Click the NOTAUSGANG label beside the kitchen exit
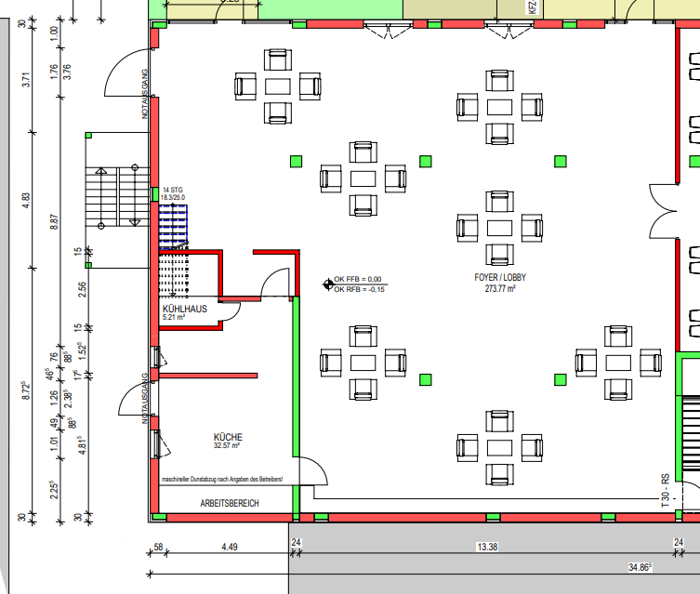 coord(145,399)
